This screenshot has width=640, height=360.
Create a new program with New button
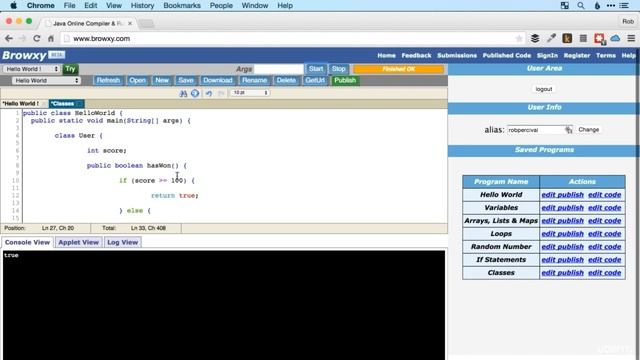(162, 80)
